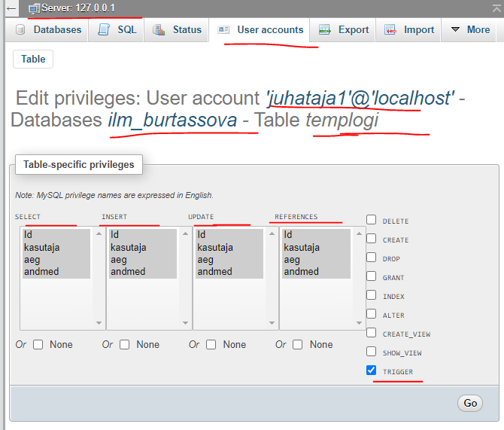Select kasutaja in the INSERT column list

(x=128, y=247)
